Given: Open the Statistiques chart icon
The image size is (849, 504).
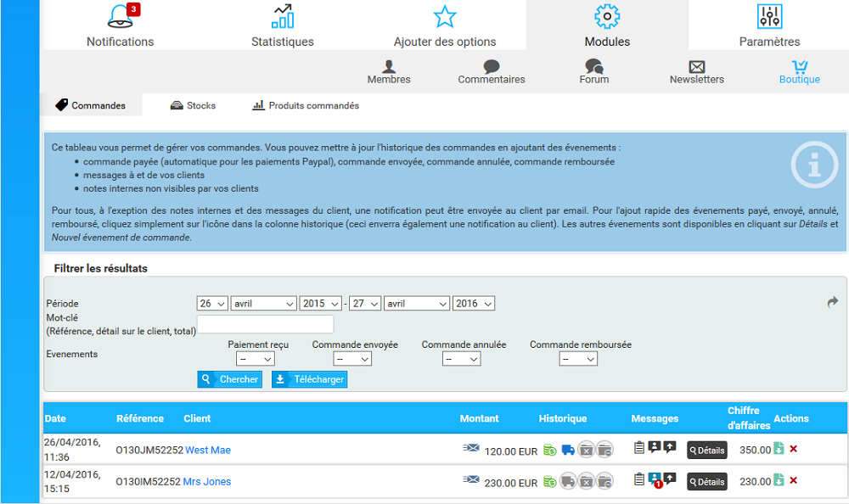Looking at the screenshot, I should click(282, 17).
